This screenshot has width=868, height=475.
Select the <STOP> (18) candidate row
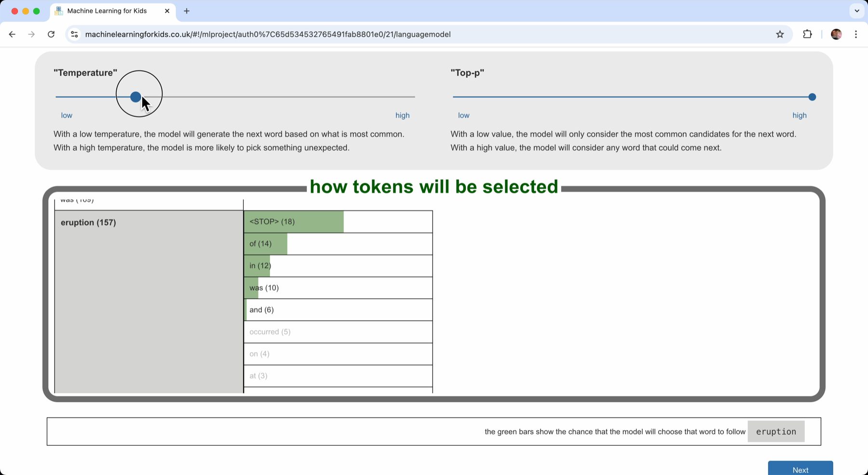coord(338,222)
